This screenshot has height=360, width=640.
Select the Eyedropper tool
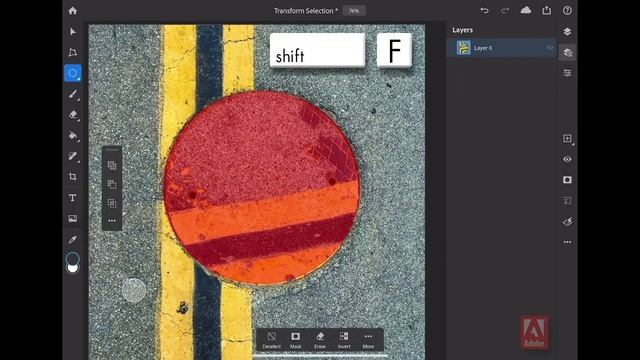click(x=73, y=239)
